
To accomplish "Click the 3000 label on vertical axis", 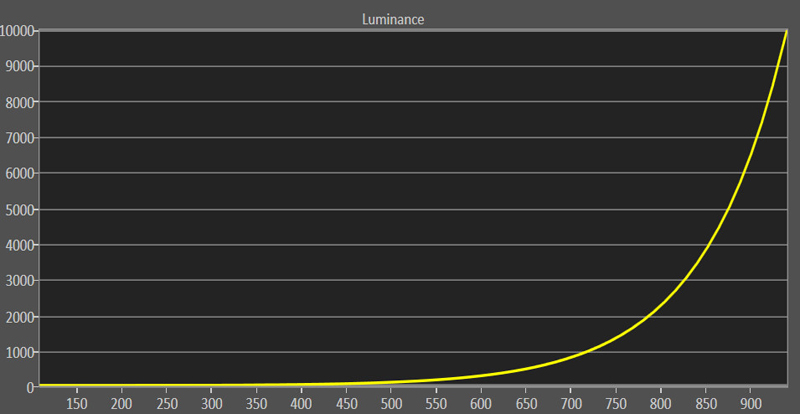I will click(21, 281).
